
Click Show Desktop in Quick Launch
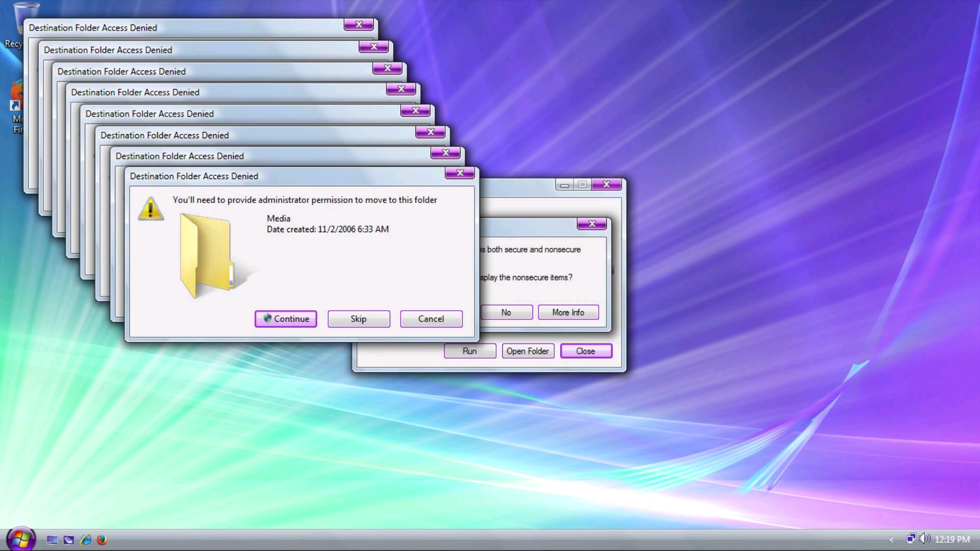52,540
